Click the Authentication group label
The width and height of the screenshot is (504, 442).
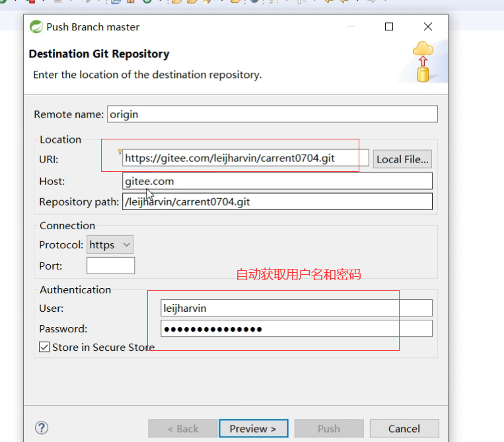pyautogui.click(x=75, y=289)
